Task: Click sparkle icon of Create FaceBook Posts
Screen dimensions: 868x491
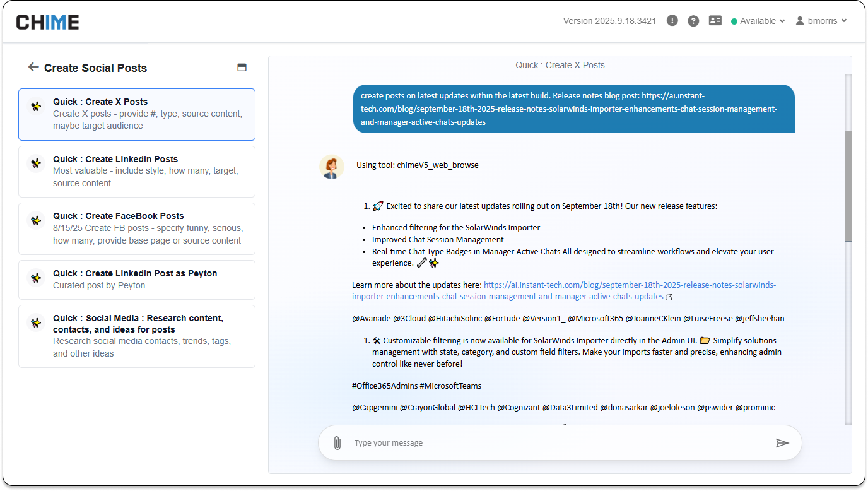Action: (x=37, y=220)
